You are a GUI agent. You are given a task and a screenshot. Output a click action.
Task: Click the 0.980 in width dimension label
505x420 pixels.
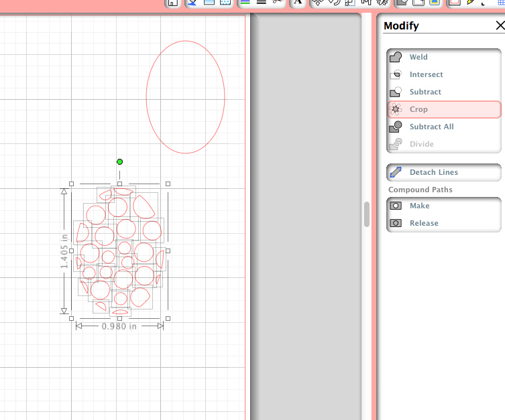(119, 326)
